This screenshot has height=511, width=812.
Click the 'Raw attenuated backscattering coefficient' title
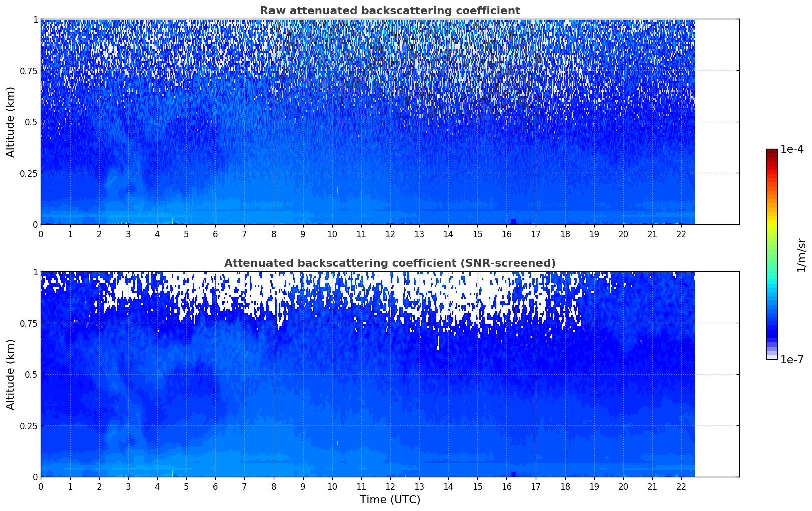[390, 11]
